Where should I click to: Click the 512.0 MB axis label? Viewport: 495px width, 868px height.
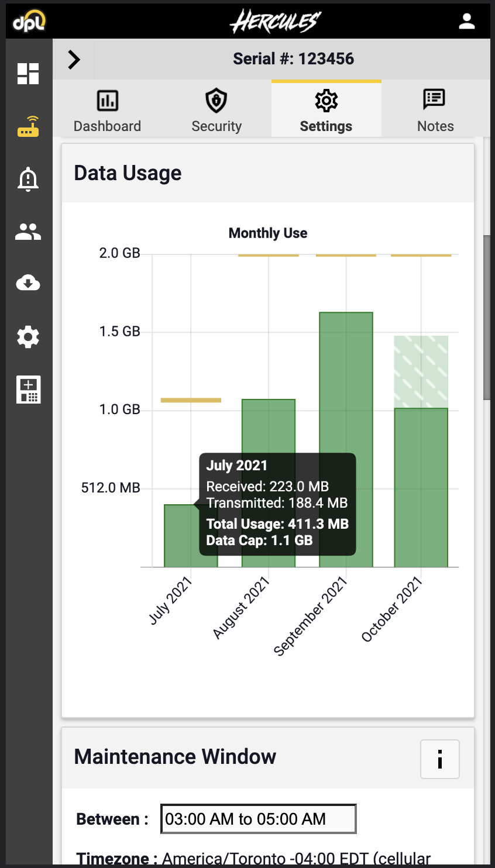pyautogui.click(x=111, y=488)
